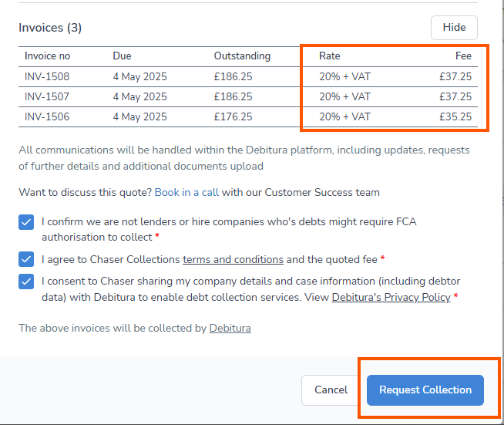Select invoice number INV-1507
The width and height of the screenshot is (504, 425).
(x=47, y=96)
